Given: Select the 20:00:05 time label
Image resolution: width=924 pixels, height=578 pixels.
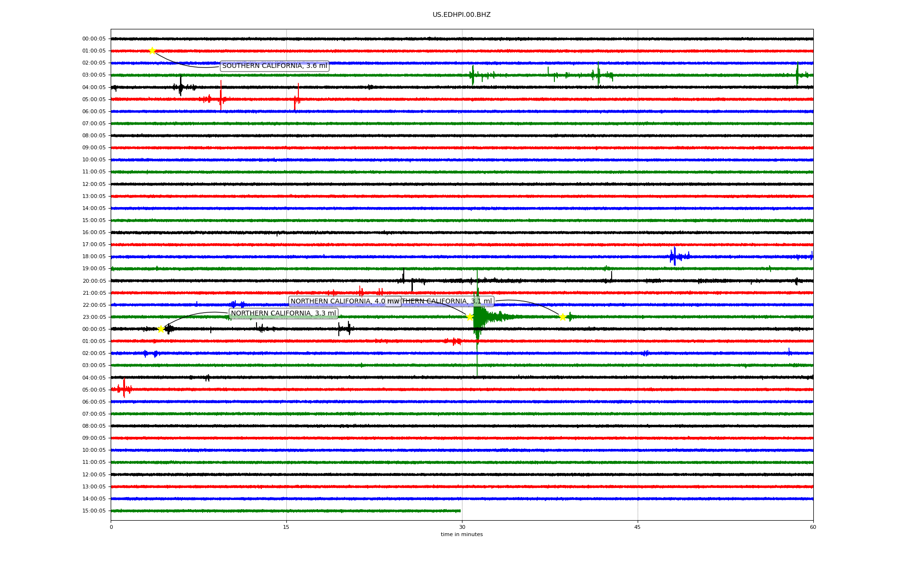Looking at the screenshot, I should point(94,281).
